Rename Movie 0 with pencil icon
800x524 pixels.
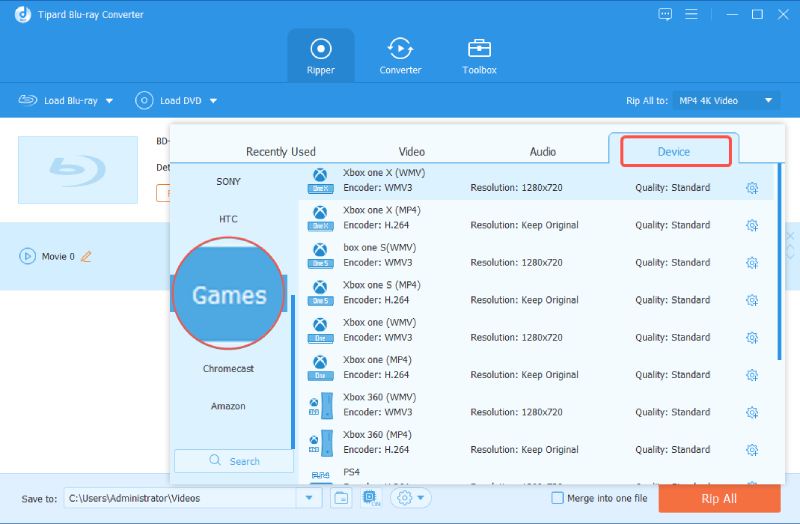click(86, 256)
